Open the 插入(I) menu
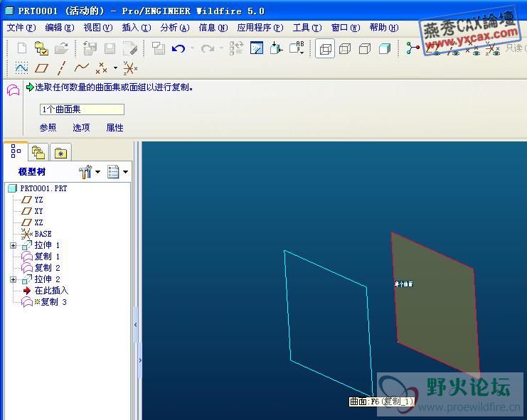This screenshot has width=527, height=420. [137, 28]
